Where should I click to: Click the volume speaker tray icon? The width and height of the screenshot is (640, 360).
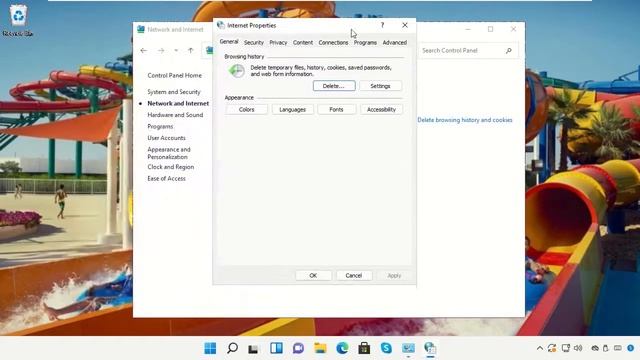click(578, 348)
